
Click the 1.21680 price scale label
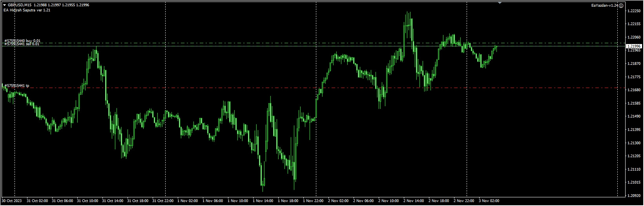coord(634,90)
